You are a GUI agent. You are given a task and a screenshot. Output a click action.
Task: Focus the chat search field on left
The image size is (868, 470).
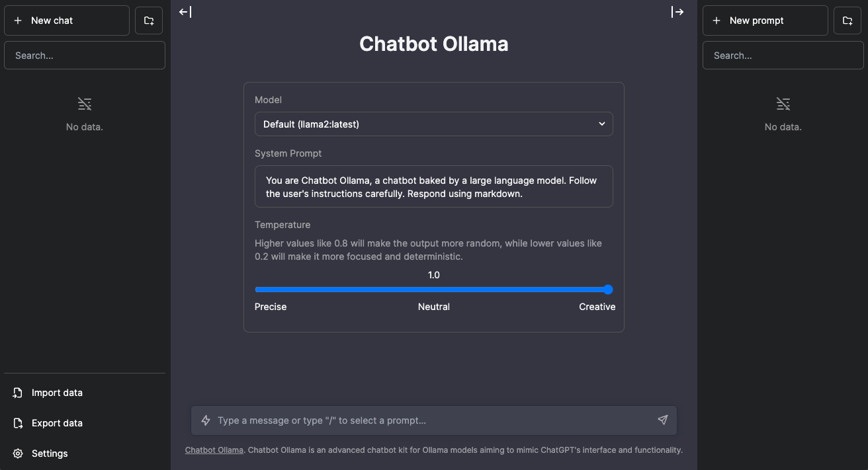(x=85, y=56)
